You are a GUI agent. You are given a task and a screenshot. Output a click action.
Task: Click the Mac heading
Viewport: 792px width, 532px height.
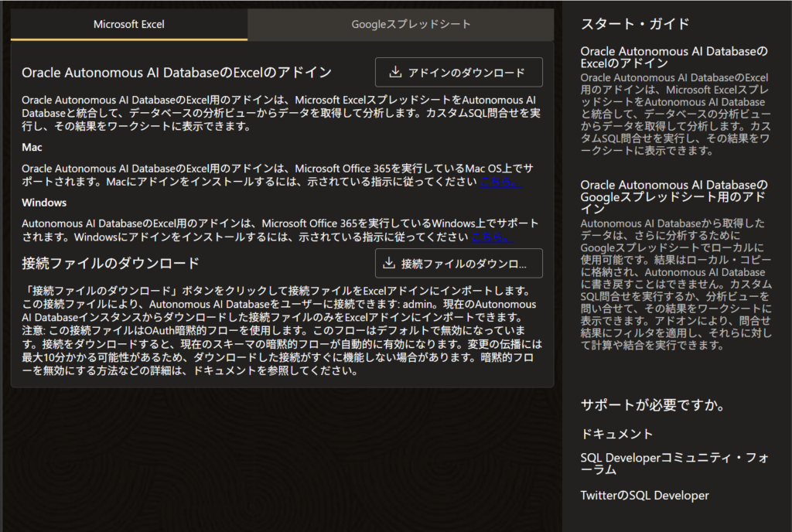(32, 148)
